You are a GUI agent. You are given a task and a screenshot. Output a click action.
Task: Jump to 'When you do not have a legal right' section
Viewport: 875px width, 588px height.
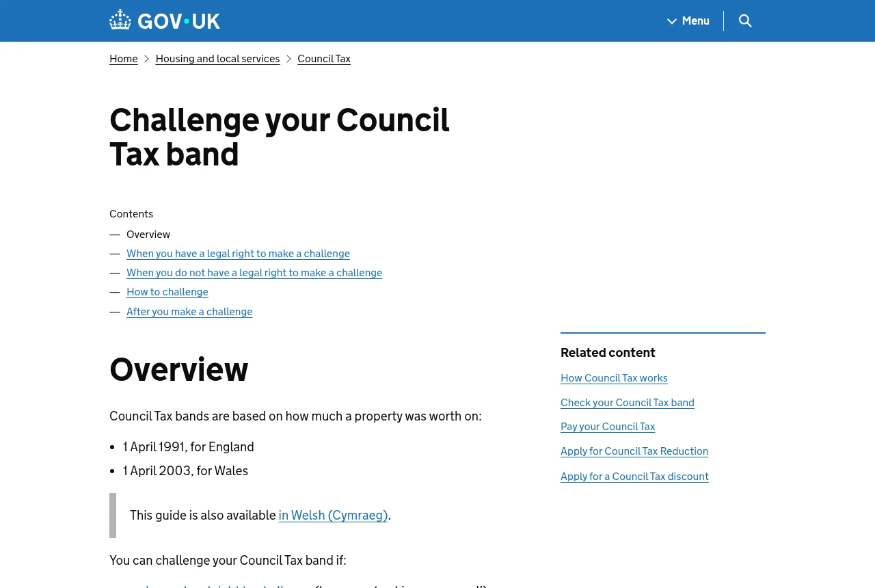coord(254,273)
